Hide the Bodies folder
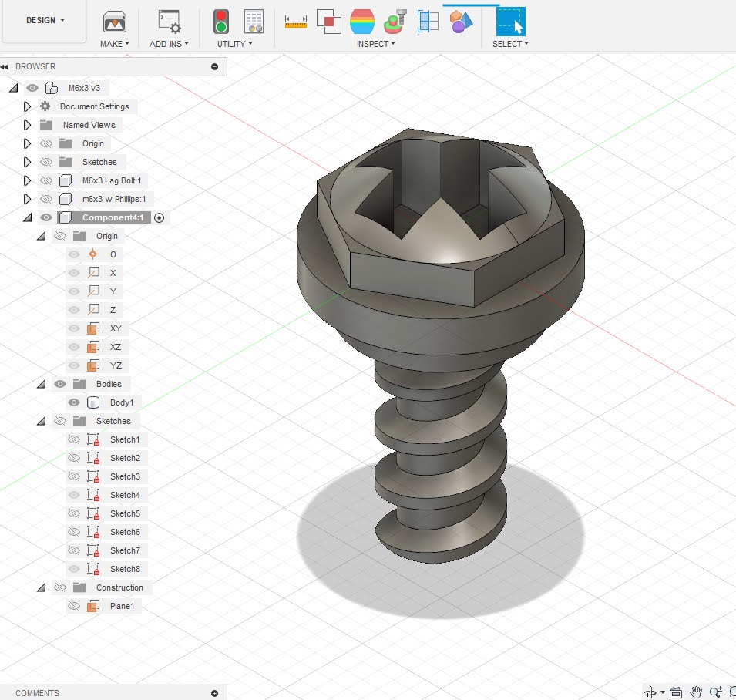 (x=60, y=384)
